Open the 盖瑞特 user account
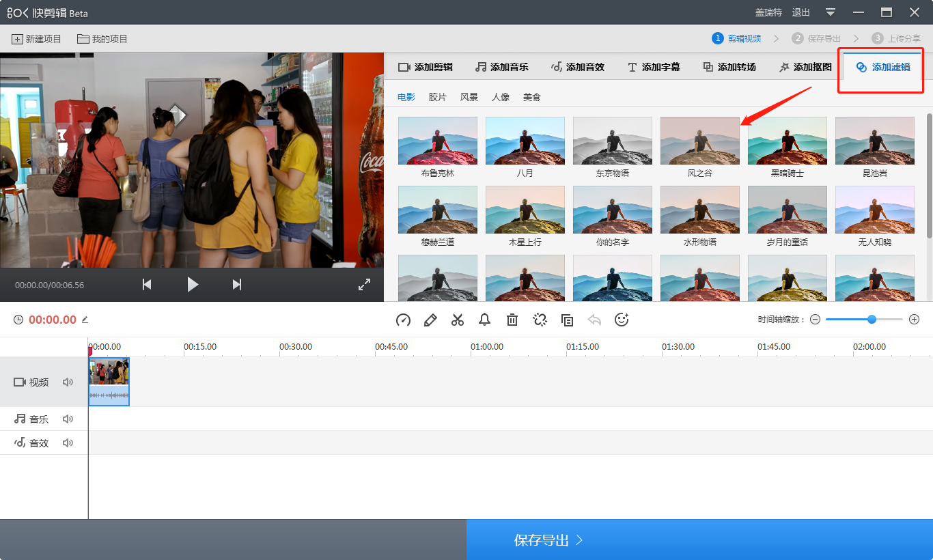 click(768, 12)
